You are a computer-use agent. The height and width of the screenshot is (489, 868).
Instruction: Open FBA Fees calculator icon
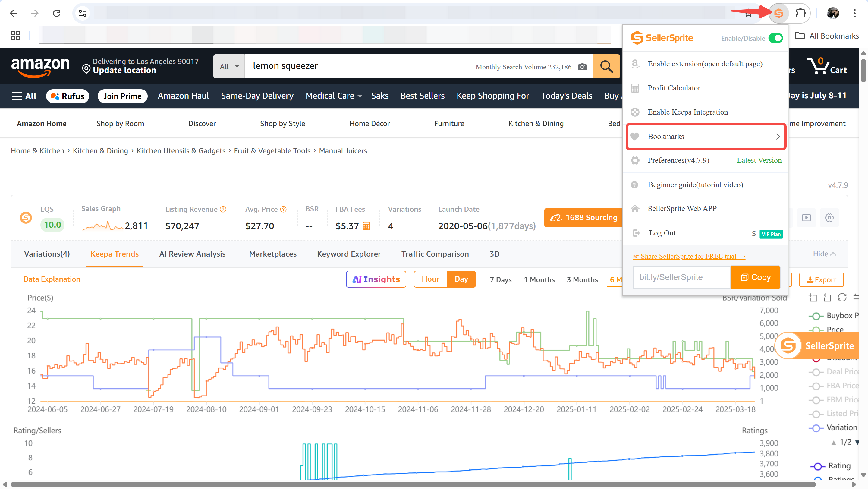[366, 226]
